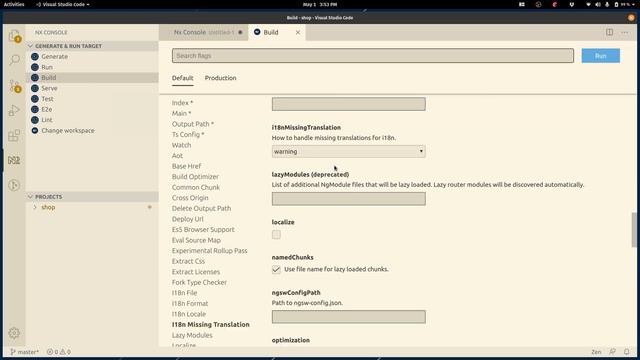Image resolution: width=640 pixels, height=360 pixels.
Task: Jump to the Delete Output Path flag
Action: point(201,209)
